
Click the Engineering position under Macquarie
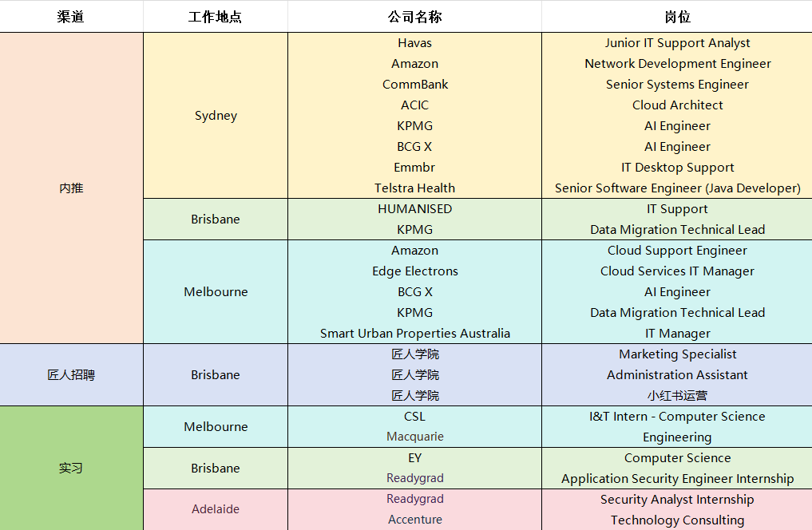coord(677,437)
